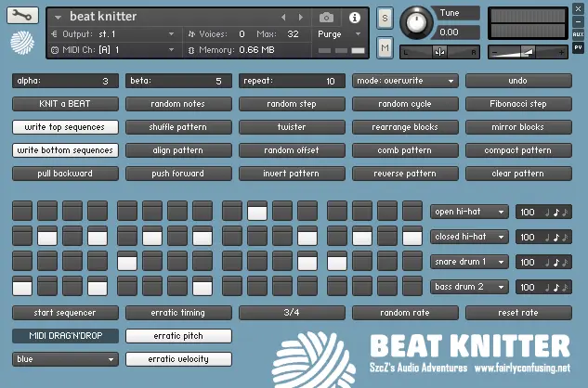Click the volume slider
This screenshot has height=388, width=588.
coord(528,52)
